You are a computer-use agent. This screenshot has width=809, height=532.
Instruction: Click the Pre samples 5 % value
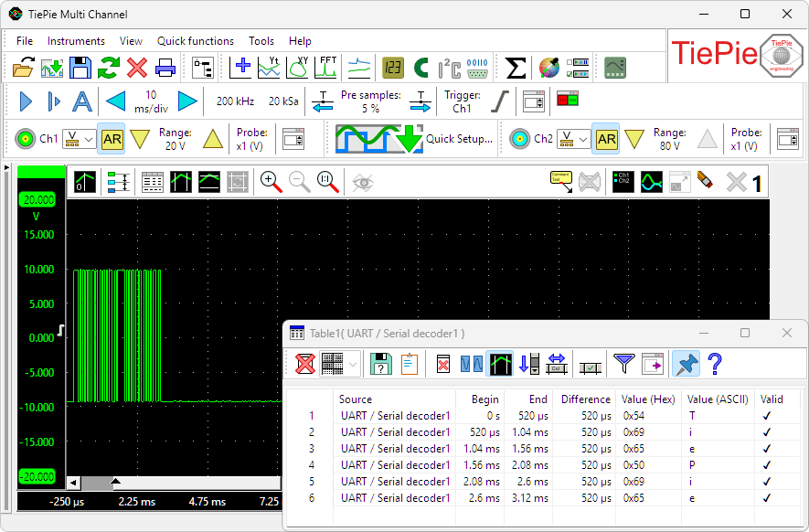click(x=370, y=101)
